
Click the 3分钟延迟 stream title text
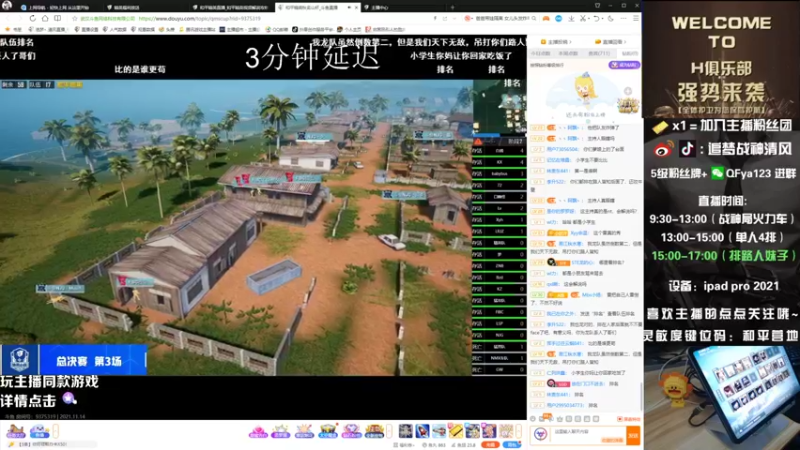coord(312,57)
